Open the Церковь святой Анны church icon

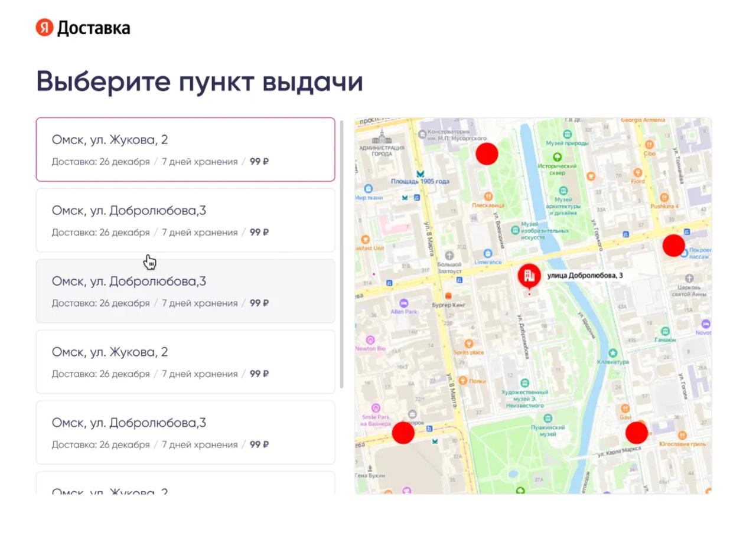click(689, 278)
